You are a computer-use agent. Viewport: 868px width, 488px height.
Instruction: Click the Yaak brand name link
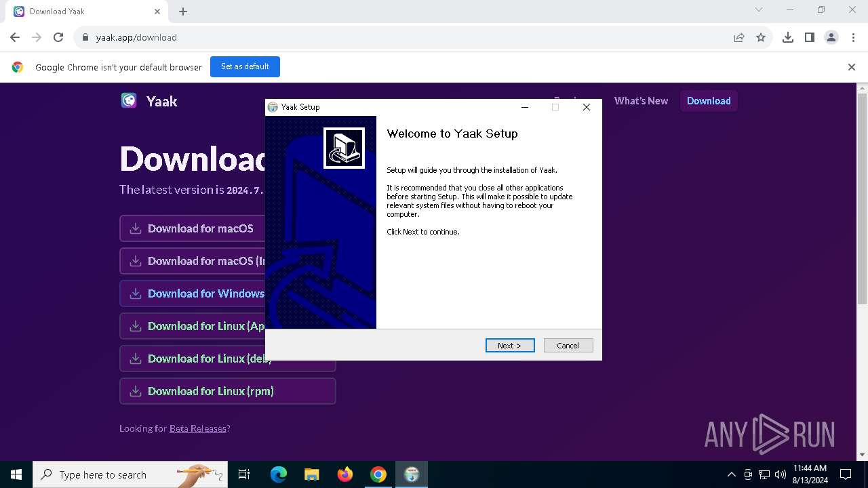tap(162, 101)
